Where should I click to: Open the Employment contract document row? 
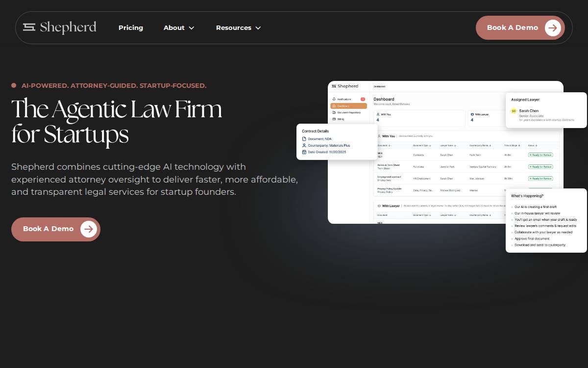pos(466,179)
